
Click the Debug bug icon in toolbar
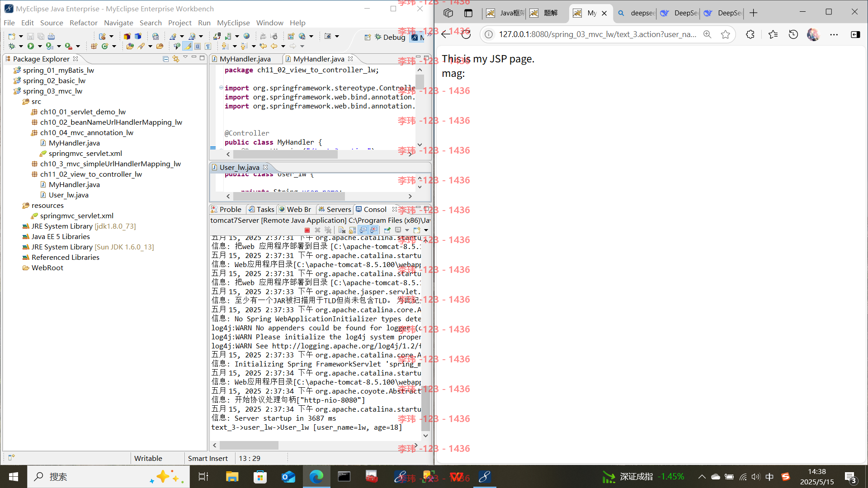[x=12, y=46]
